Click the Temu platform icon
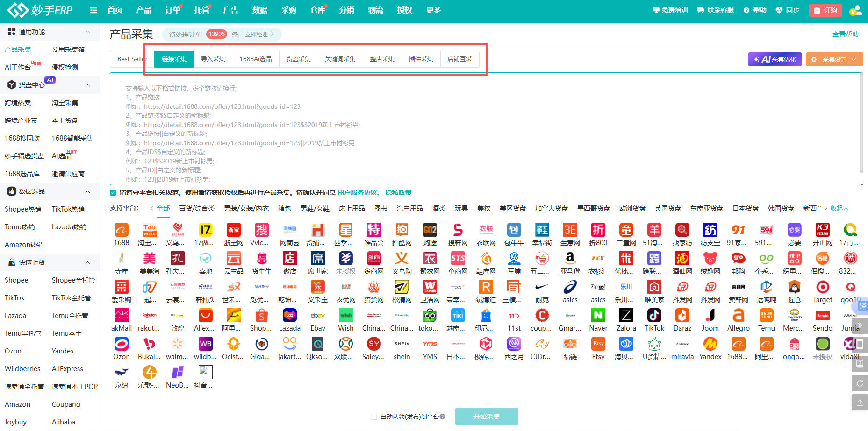Viewport: 868px width, 431px height. 766,316
